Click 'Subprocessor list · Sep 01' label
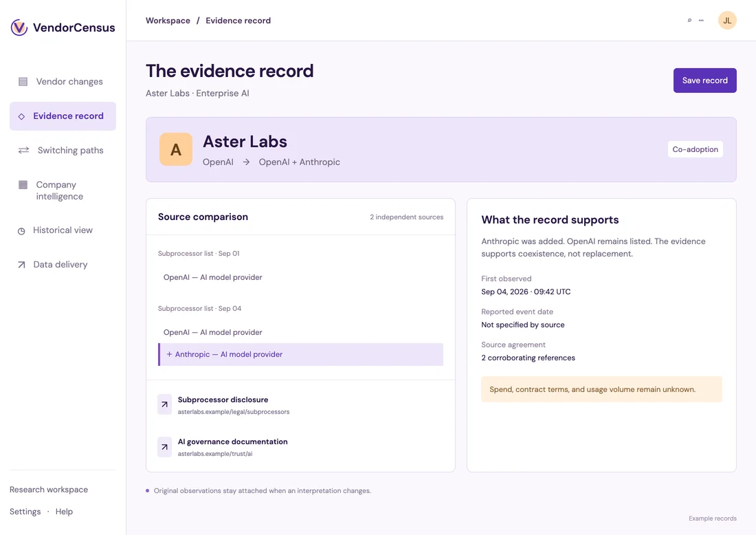Screen dimensions: 756x535 point(199,254)
